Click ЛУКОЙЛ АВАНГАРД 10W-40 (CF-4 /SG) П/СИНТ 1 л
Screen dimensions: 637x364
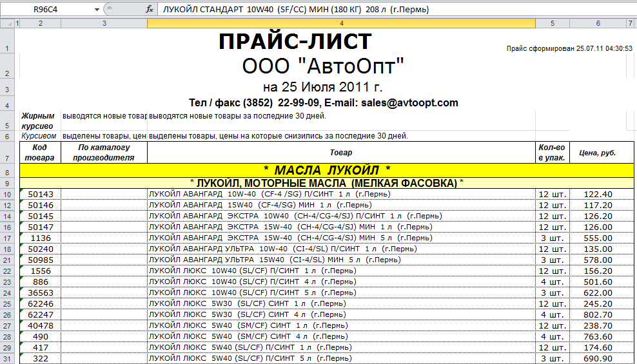(x=269, y=195)
